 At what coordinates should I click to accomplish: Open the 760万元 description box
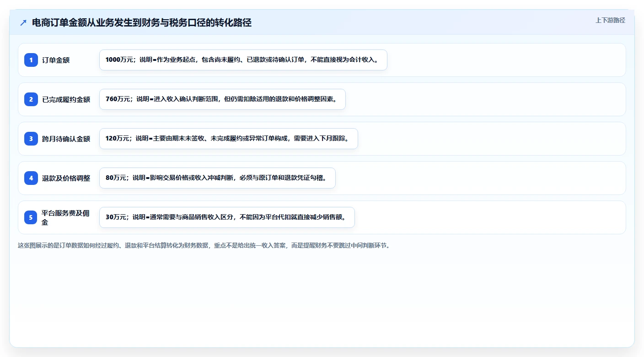coord(222,99)
